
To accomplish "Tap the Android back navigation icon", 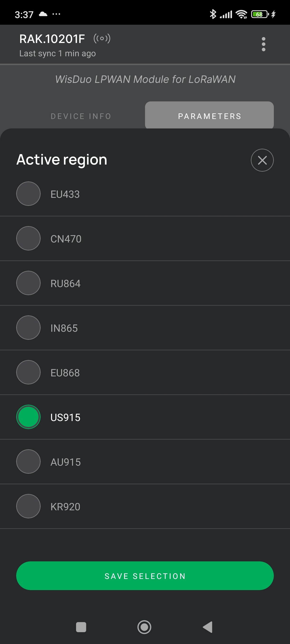I will [208, 627].
